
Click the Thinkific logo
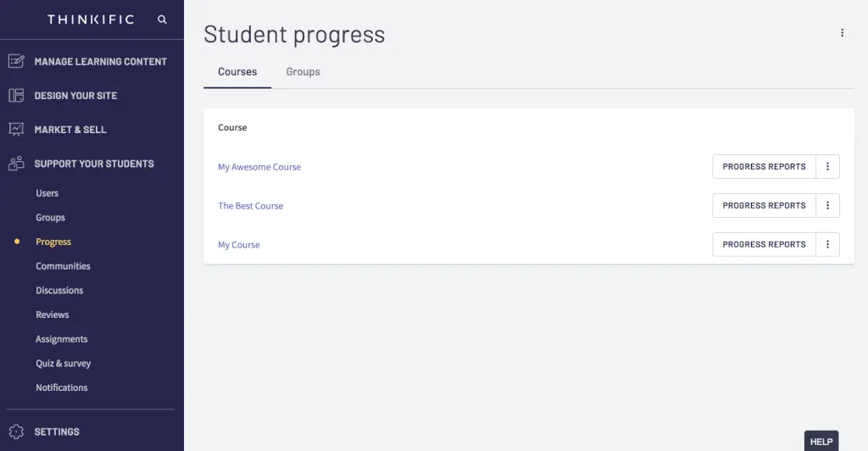(91, 19)
